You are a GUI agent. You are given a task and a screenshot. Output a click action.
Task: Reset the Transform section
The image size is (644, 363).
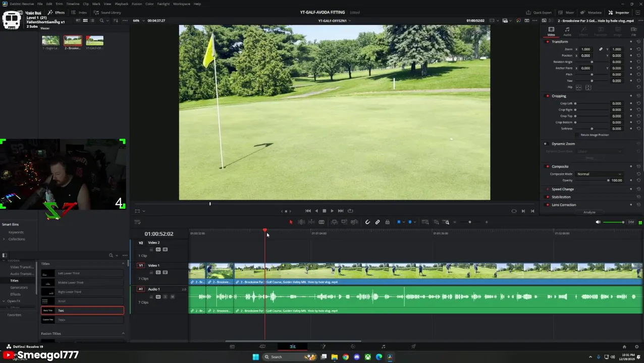(638, 42)
